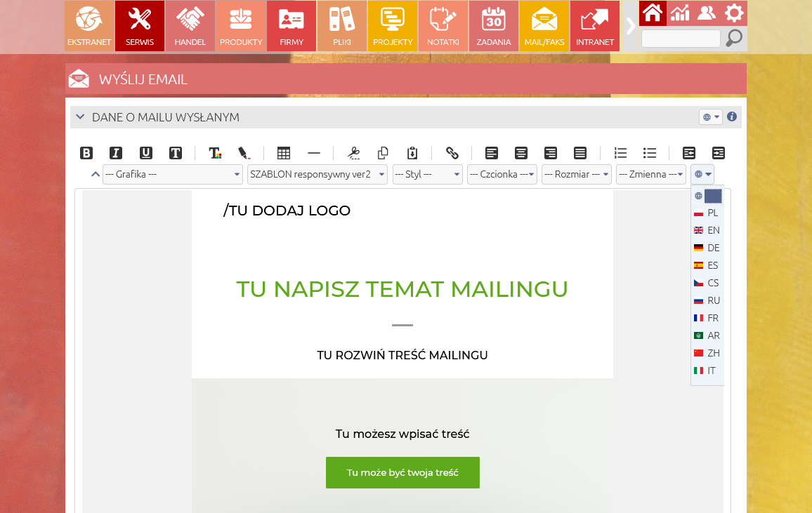
Task: Center-align the selected text
Action: point(521,153)
